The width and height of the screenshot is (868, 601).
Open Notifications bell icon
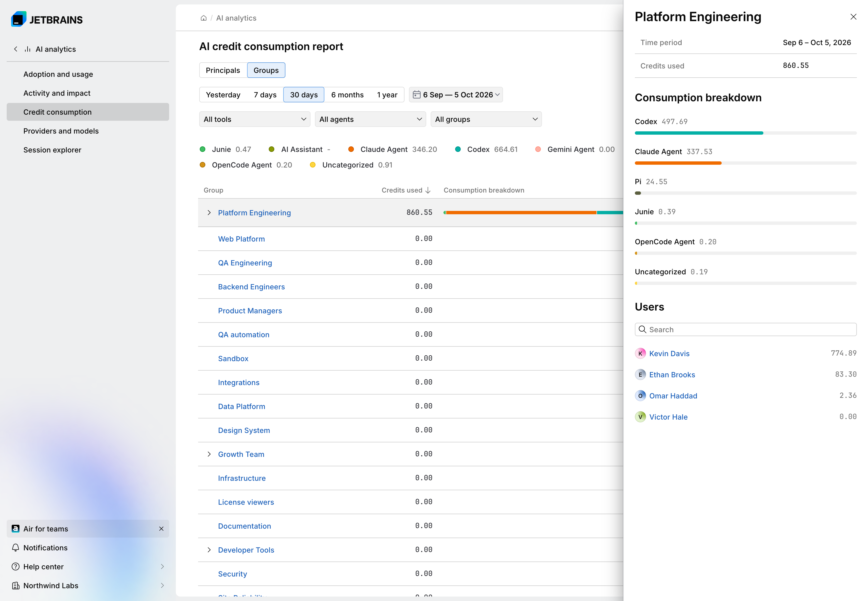15,548
